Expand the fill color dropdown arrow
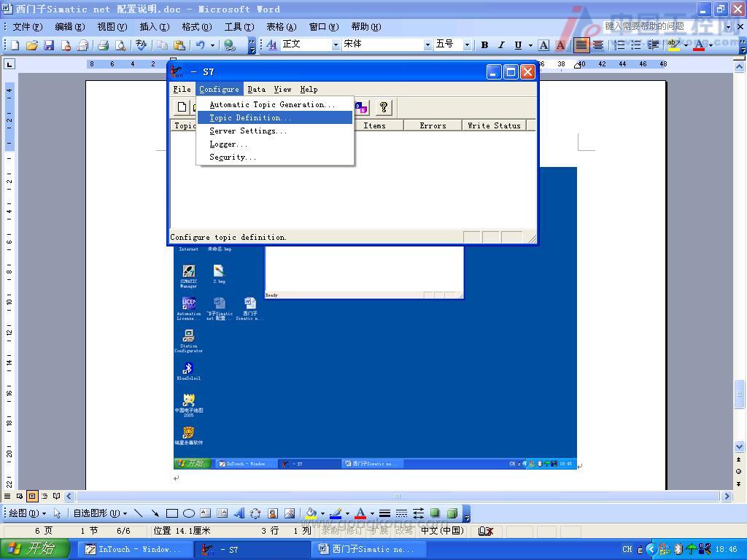This screenshot has width=747, height=560. [322, 513]
